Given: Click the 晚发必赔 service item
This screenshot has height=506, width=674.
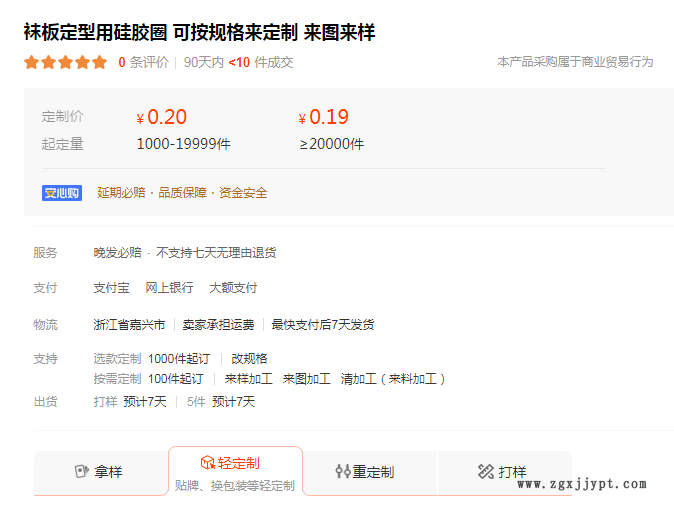Looking at the screenshot, I should [117, 253].
